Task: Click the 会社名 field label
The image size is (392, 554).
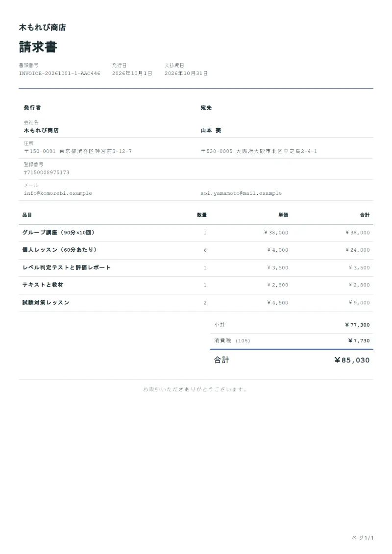Action: 31,122
